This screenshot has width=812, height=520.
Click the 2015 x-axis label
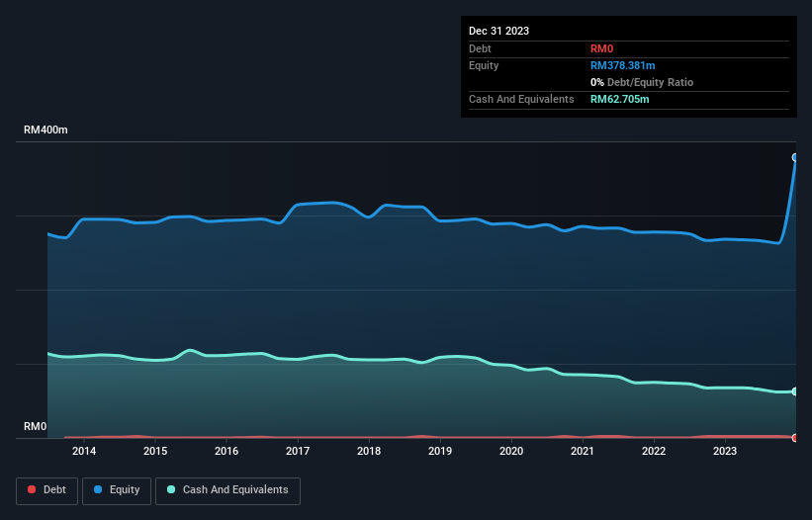pos(155,451)
